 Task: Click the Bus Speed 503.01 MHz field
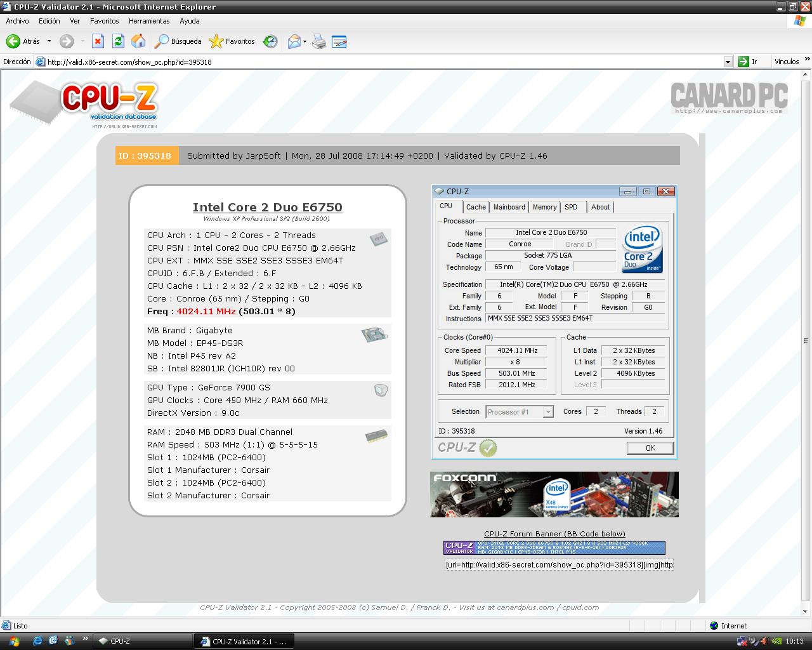tap(518, 373)
